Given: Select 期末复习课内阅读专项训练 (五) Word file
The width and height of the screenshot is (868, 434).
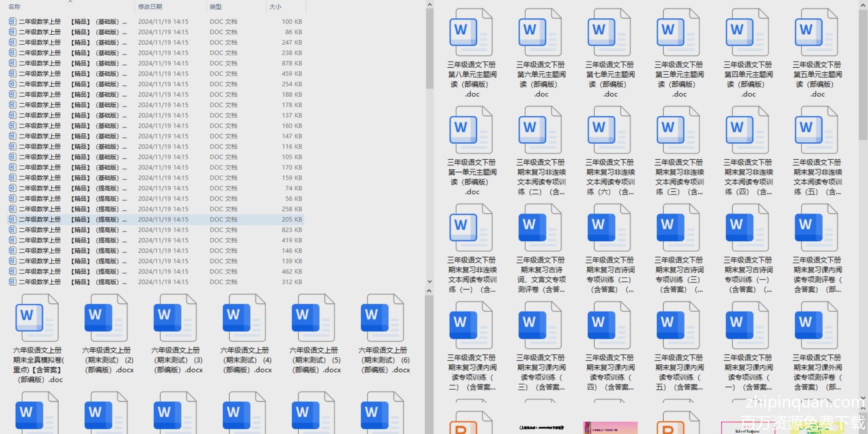Looking at the screenshot, I should click(x=678, y=325).
